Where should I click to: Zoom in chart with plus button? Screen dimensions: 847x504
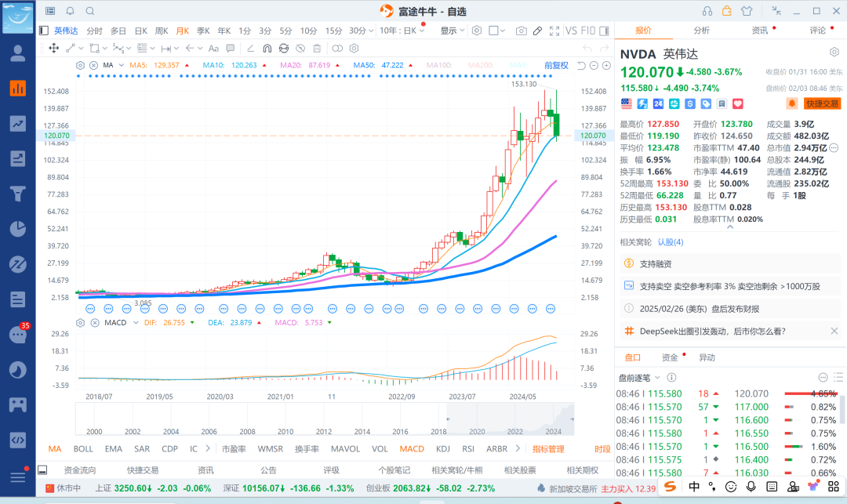[606, 65]
